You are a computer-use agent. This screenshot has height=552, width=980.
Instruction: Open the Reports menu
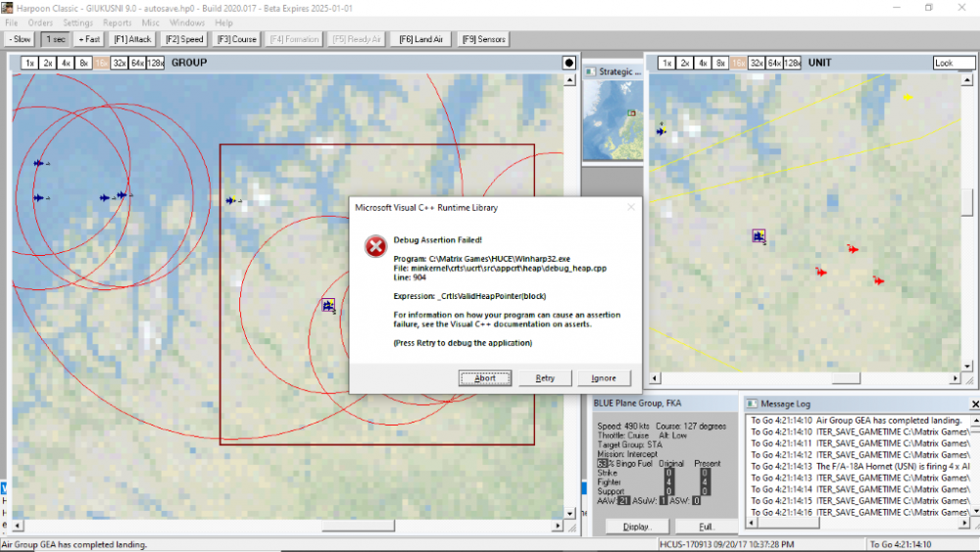pyautogui.click(x=118, y=23)
